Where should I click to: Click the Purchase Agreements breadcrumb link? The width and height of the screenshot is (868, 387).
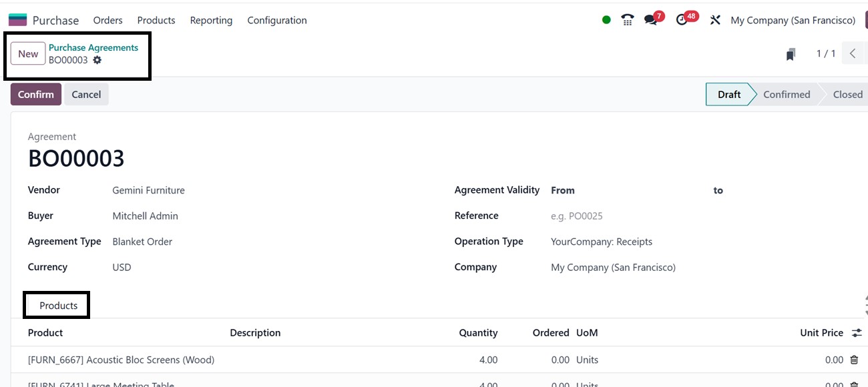point(93,47)
